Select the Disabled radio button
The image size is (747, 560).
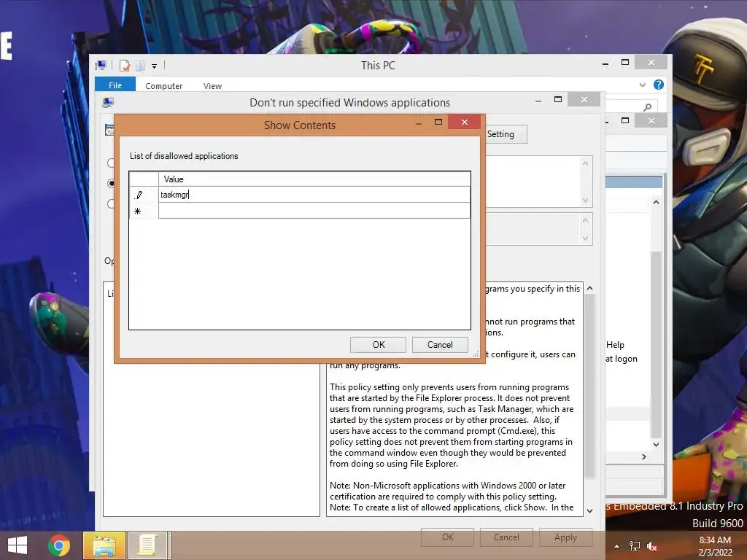click(x=111, y=204)
